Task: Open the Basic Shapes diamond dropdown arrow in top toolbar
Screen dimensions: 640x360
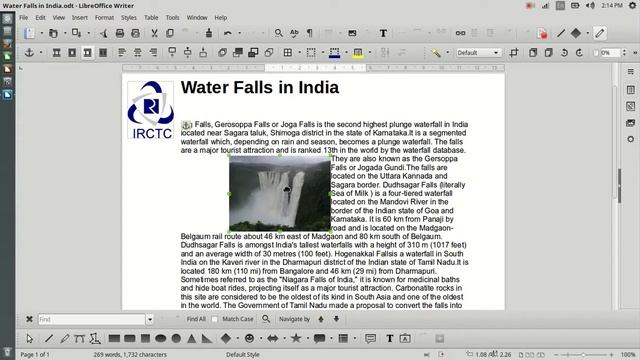Action: click(587, 33)
